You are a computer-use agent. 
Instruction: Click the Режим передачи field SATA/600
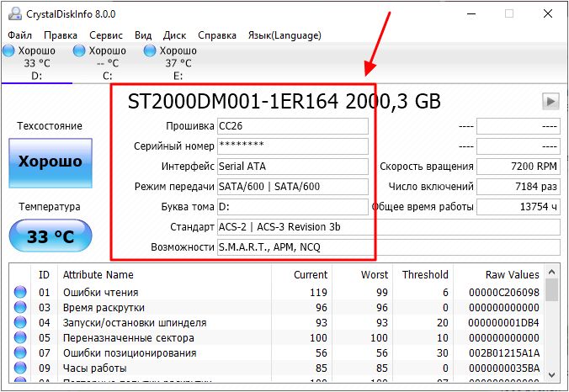293,187
